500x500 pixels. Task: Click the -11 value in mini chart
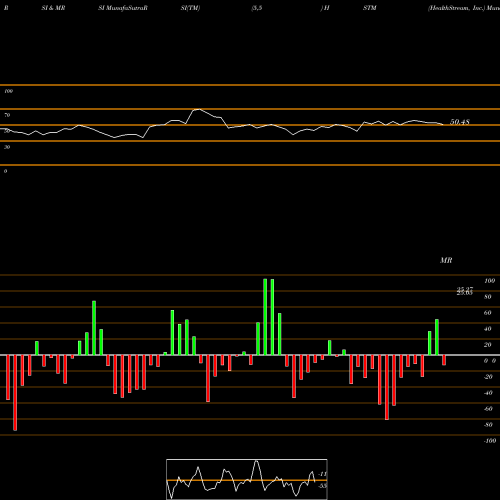tap(323, 474)
